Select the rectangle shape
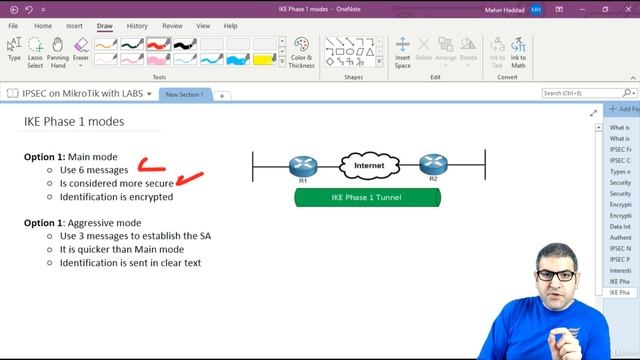This screenshot has height=360, width=640. click(340, 52)
